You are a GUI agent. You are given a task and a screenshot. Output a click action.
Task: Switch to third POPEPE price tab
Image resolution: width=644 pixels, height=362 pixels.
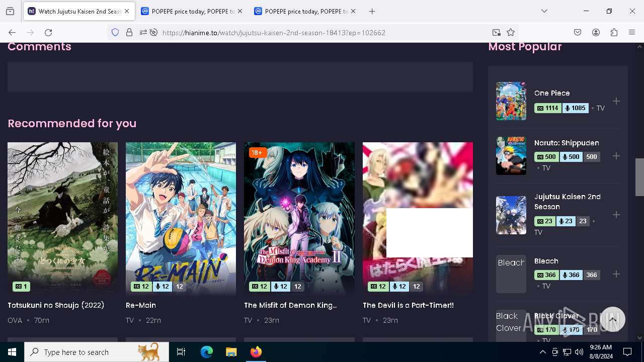[x=306, y=11]
